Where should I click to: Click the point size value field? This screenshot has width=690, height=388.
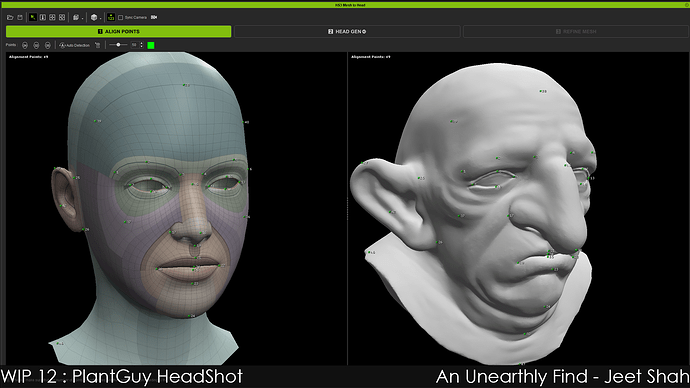[135, 45]
